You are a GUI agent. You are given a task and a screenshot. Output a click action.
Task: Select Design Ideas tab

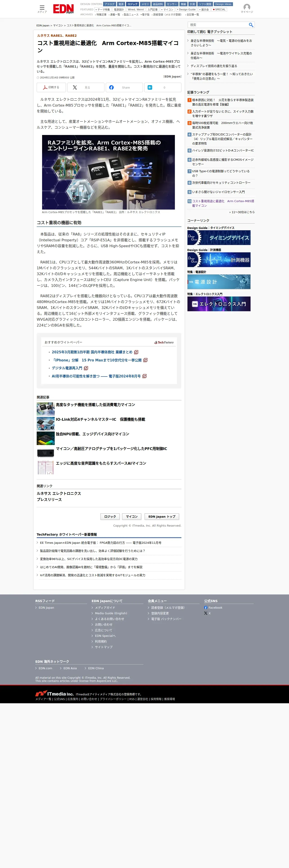pos(223,4)
